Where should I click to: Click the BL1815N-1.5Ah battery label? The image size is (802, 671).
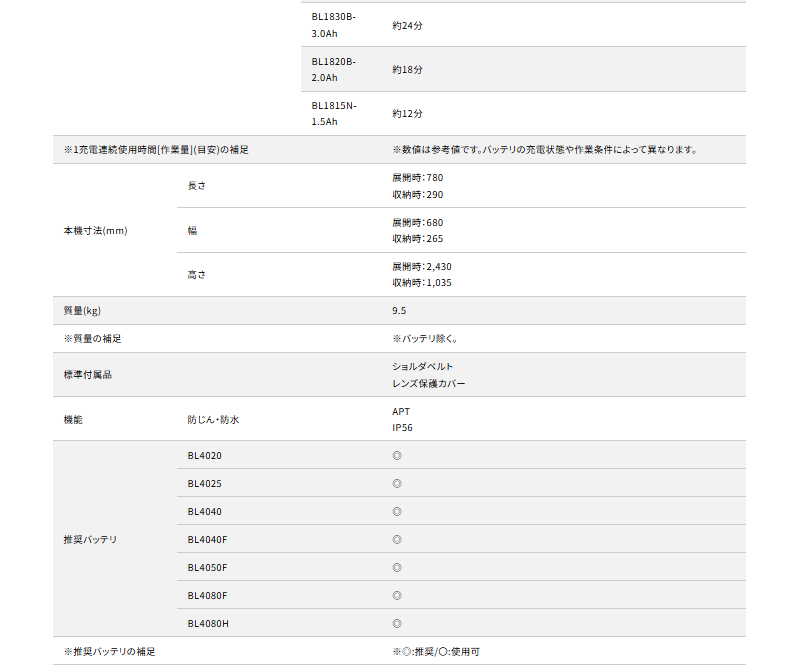point(333,113)
